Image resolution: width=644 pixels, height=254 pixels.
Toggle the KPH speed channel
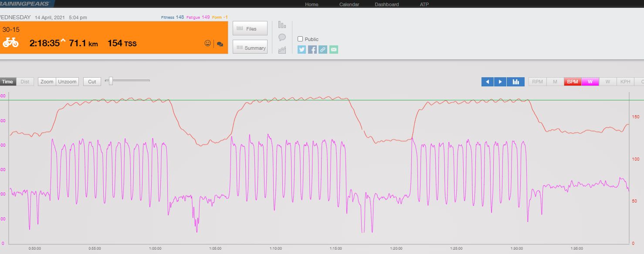tap(625, 82)
